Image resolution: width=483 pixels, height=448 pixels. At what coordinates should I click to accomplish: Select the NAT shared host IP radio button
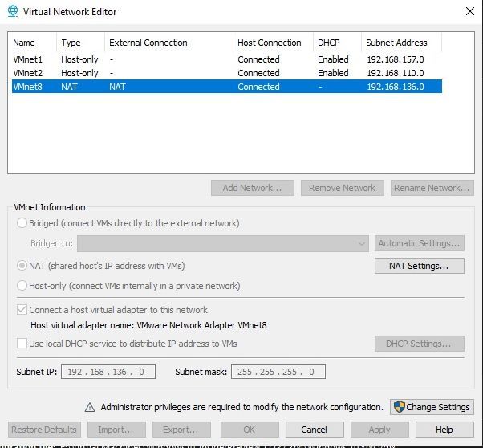22,266
